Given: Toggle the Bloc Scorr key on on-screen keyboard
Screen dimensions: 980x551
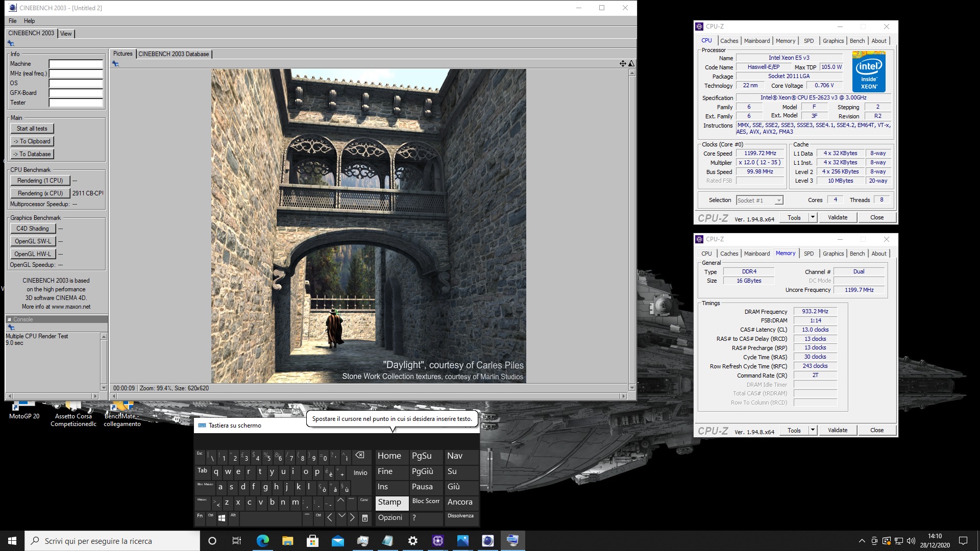Looking at the screenshot, I should (x=426, y=502).
